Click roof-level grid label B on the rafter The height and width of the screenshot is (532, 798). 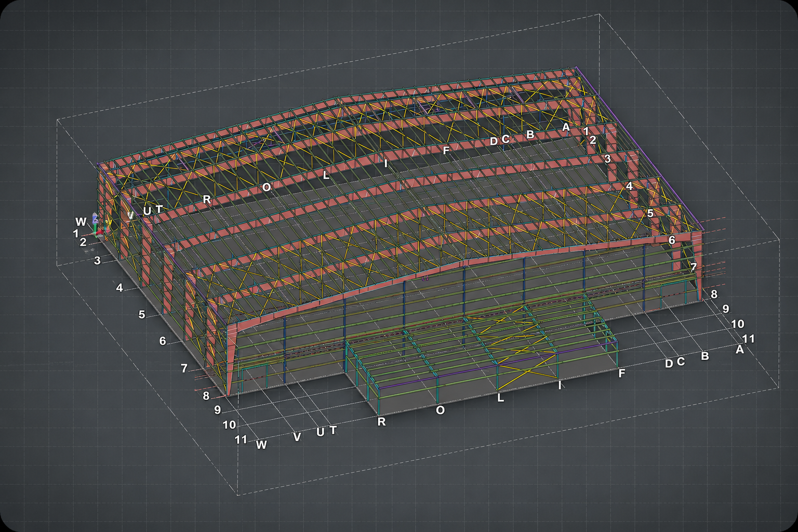[530, 134]
